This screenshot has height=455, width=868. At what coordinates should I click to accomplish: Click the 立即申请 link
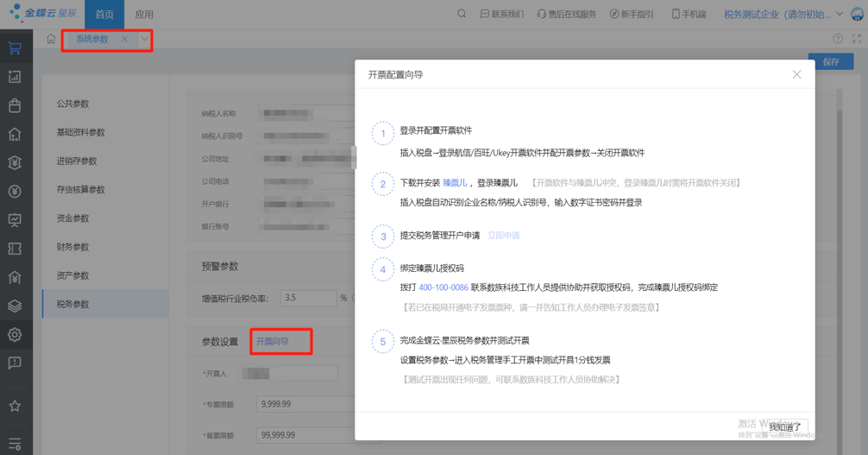tap(503, 236)
